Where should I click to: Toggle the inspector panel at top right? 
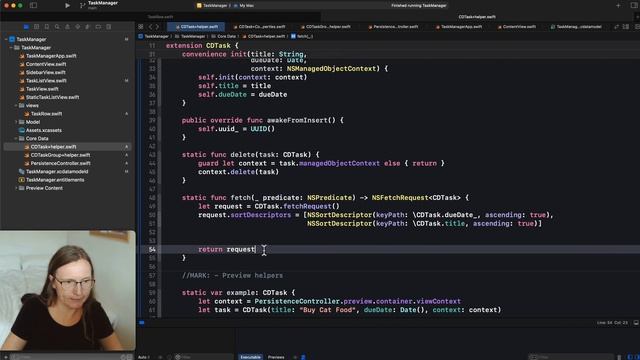(x=634, y=5)
